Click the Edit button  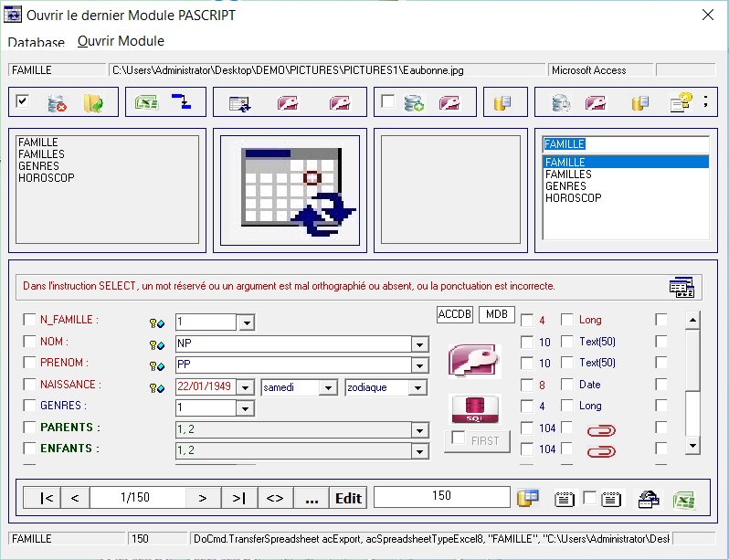tap(348, 498)
